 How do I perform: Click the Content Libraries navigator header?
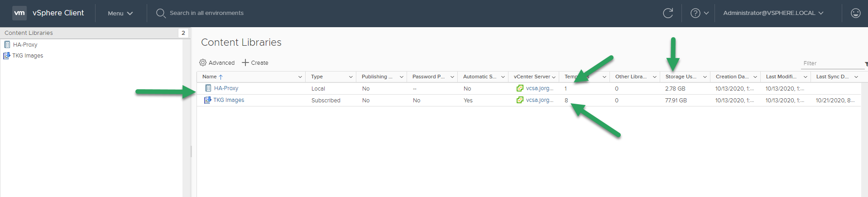(x=29, y=33)
